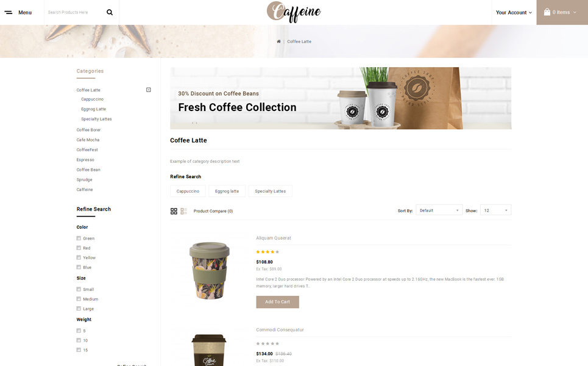Click the Caffeine logo

point(294,12)
